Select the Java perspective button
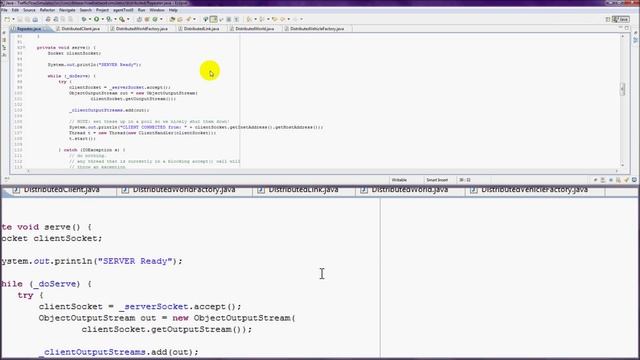Viewport: 640px width, 360px height. tap(622, 19)
